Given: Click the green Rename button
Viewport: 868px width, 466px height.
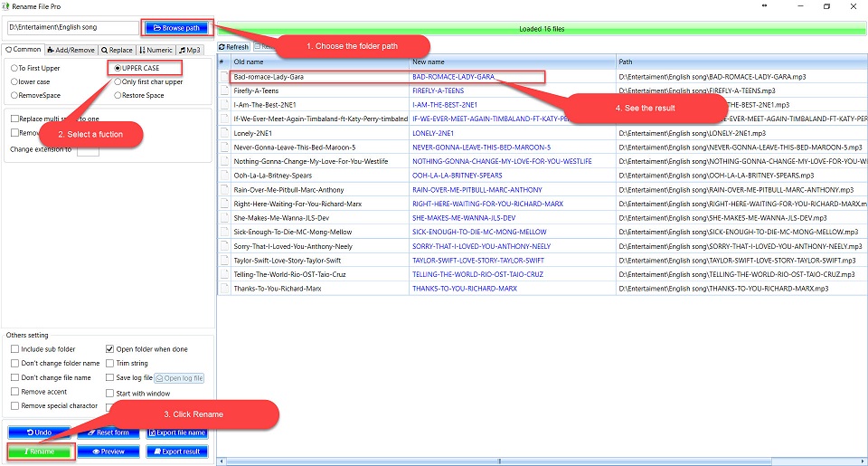Looking at the screenshot, I should tap(41, 452).
